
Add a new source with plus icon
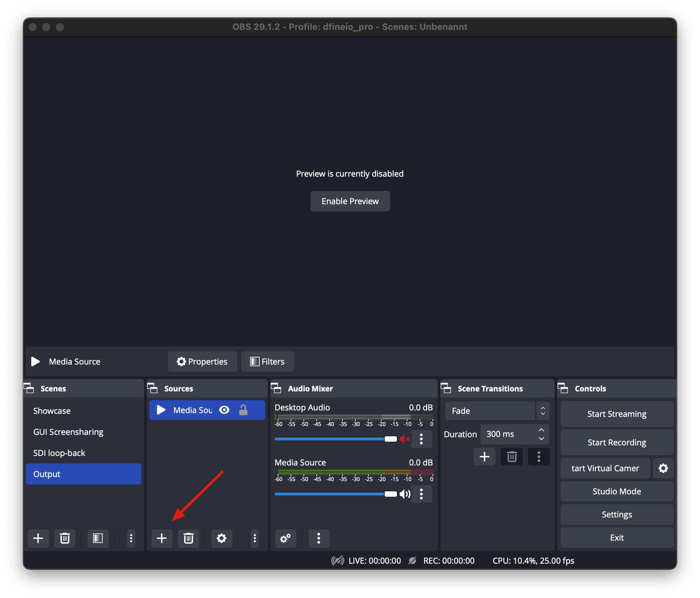tap(162, 538)
